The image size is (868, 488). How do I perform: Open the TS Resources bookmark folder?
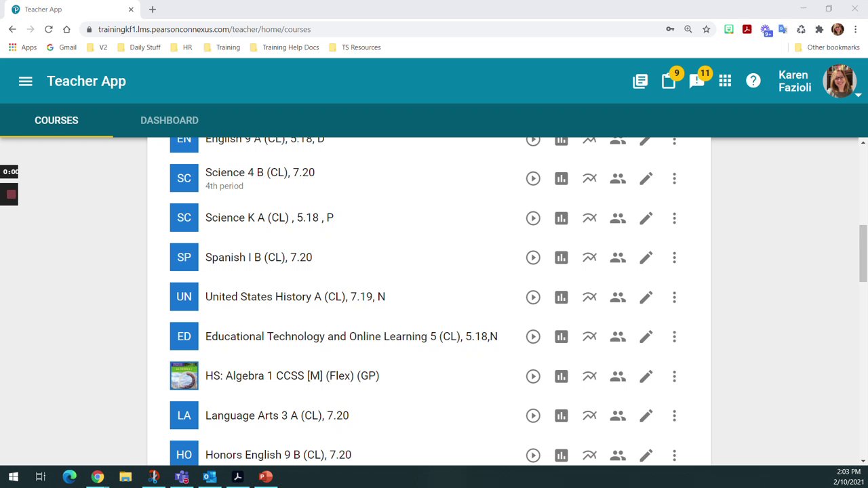(x=355, y=47)
